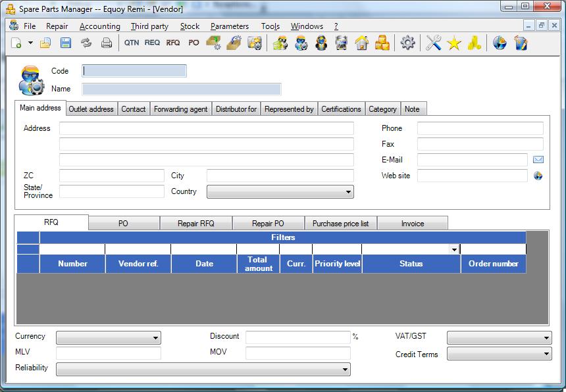566x392 pixels.
Task: Select the Purchase price list tab
Action: [x=341, y=223]
